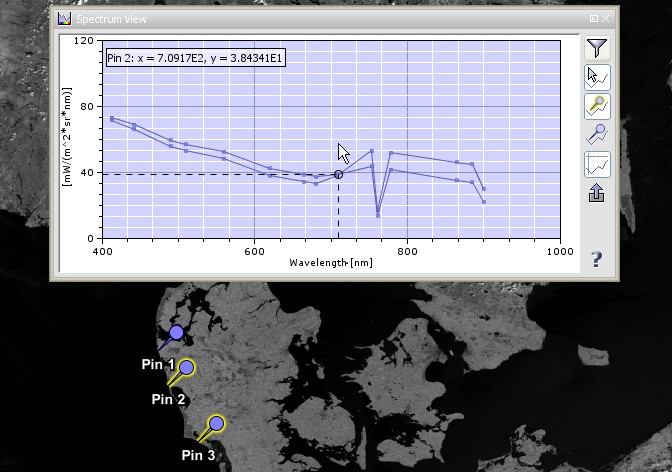The width and height of the screenshot is (672, 472).
Task: Select Pin 1 marker on the map
Action: point(176,333)
